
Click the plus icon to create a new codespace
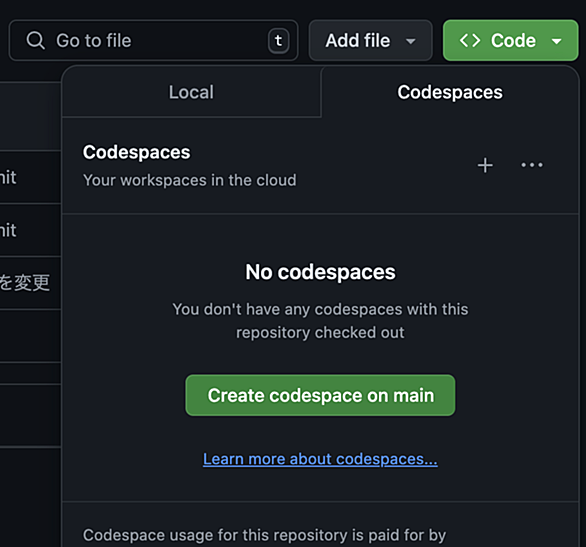[485, 165]
